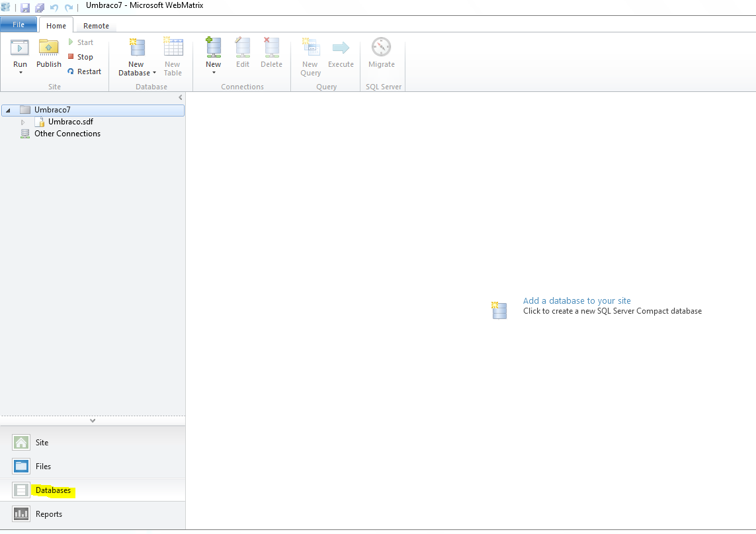
Task: Select Other Connections in the tree
Action: pyautogui.click(x=67, y=134)
